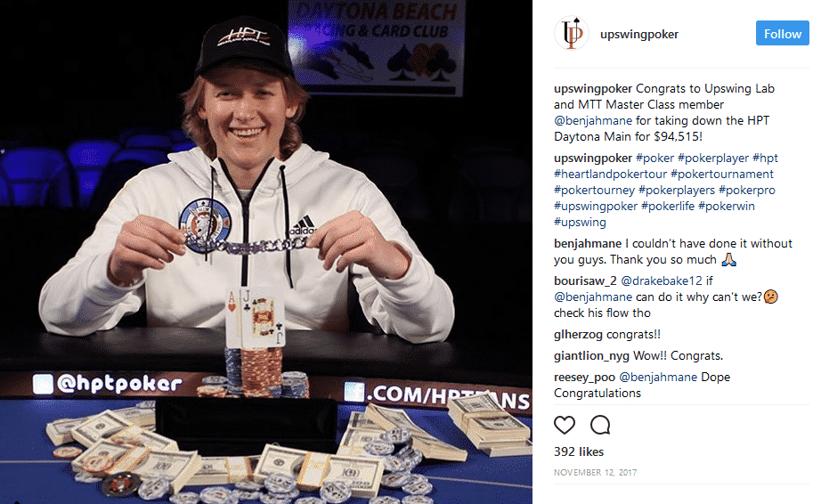The image size is (813, 504).
Task: Open giantlion_nyg commenter profile
Action: (x=591, y=355)
